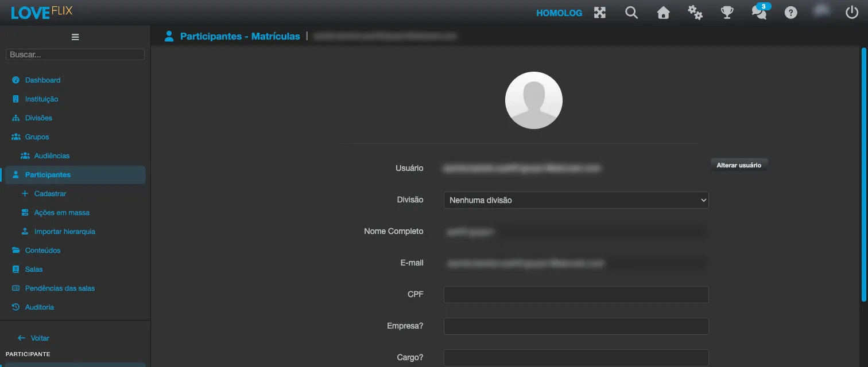Click the Cargo? input field
Viewport: 868px width, 367px height.
click(576, 358)
